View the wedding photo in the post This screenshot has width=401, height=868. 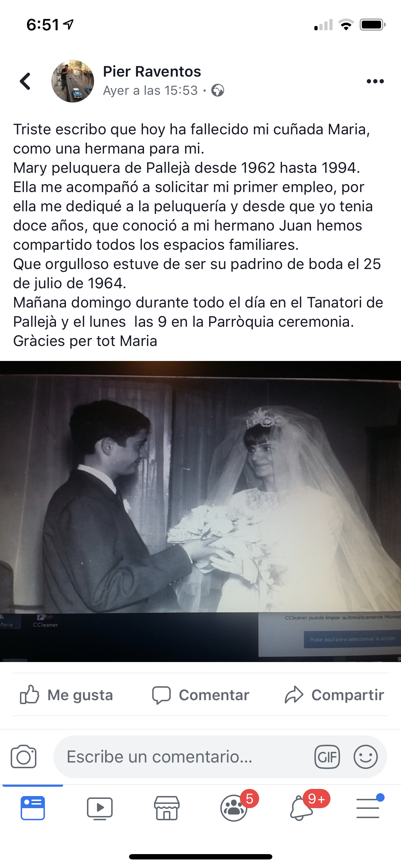point(200,511)
